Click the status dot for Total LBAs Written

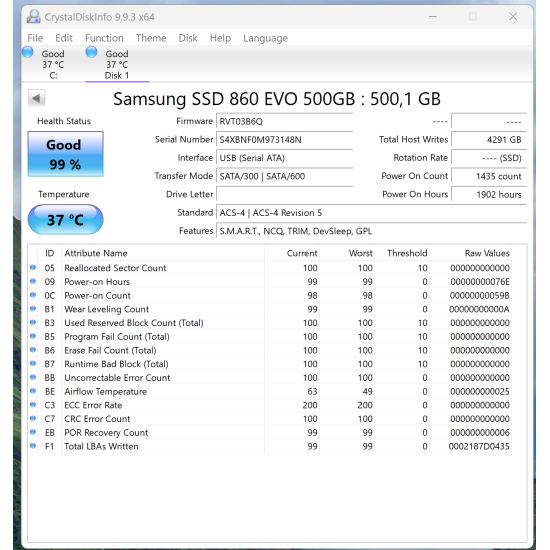(33, 446)
